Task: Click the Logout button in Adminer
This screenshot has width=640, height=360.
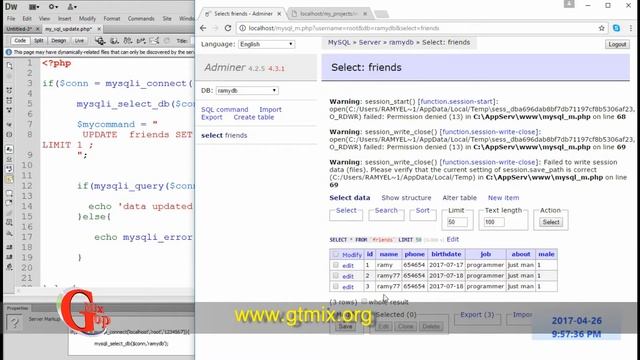Action: pyautogui.click(x=617, y=44)
